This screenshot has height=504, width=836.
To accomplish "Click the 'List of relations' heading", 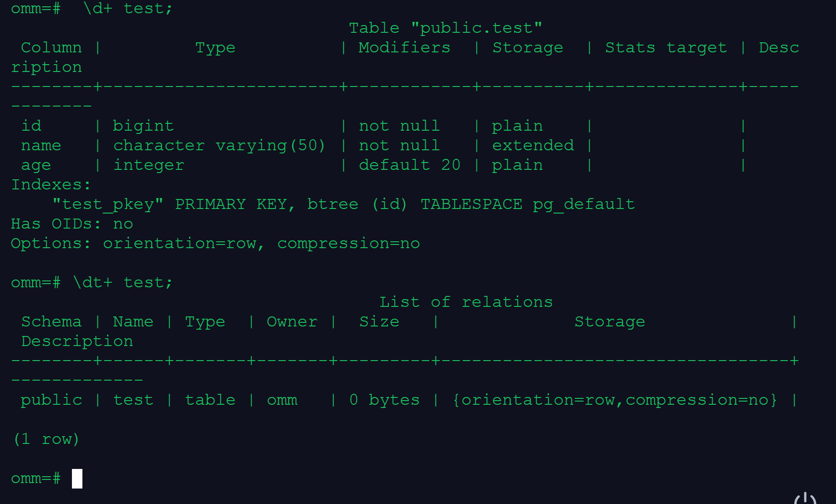I will click(x=466, y=302).
